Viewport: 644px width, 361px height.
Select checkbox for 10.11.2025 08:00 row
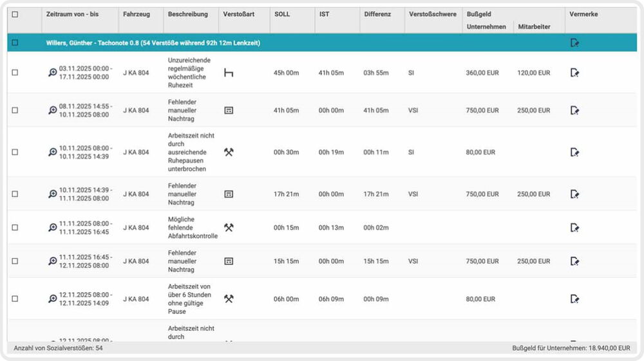(15, 153)
